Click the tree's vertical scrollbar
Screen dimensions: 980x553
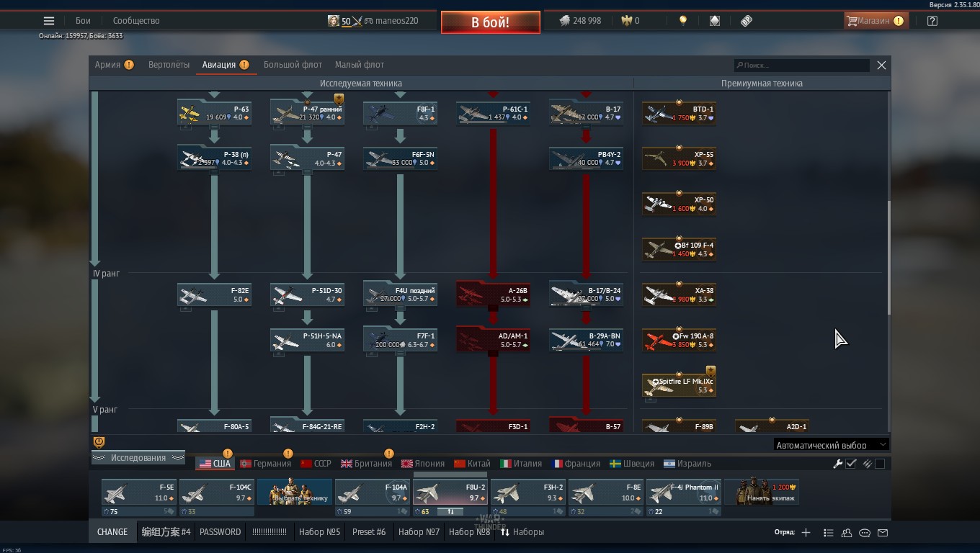click(888, 257)
